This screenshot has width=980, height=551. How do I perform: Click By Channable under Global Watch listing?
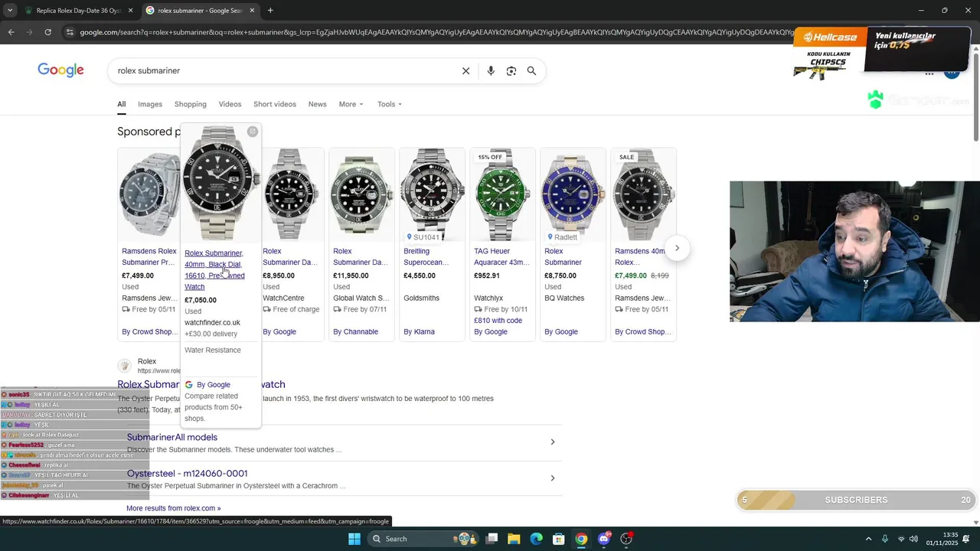[355, 332]
